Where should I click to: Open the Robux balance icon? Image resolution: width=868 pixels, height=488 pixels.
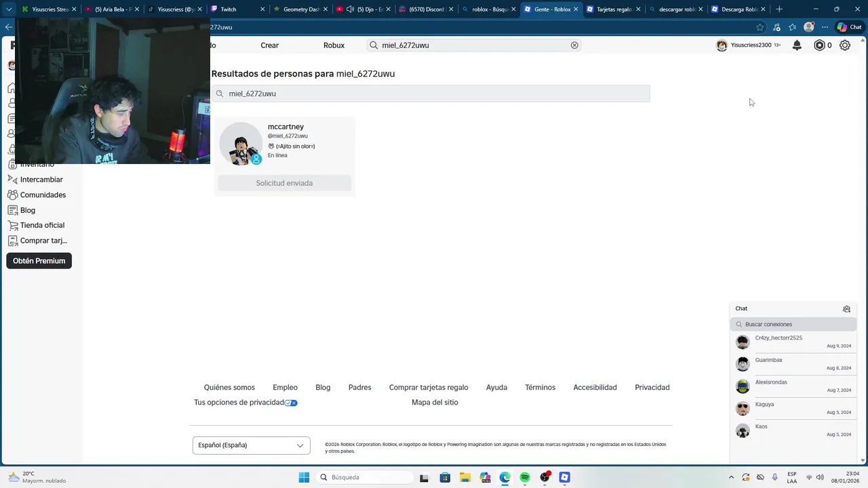(819, 45)
